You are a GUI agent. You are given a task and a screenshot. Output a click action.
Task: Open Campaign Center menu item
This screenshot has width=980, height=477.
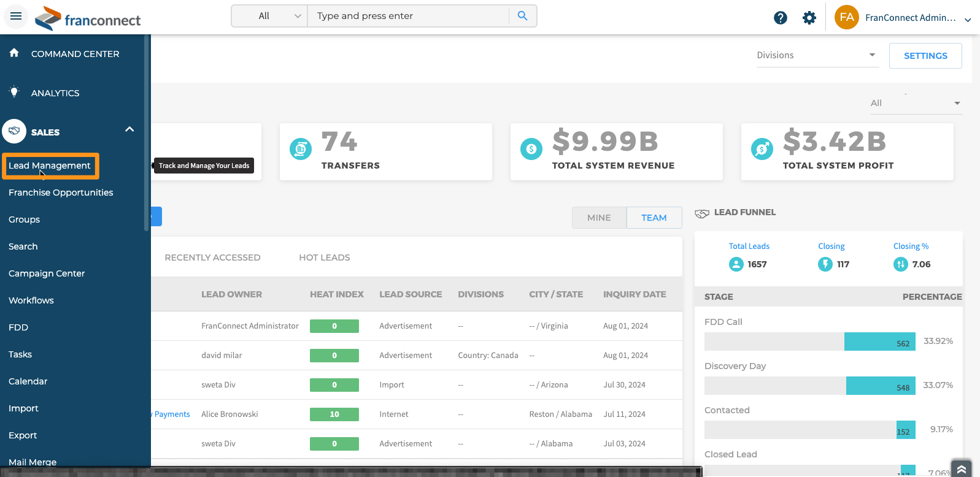[47, 273]
